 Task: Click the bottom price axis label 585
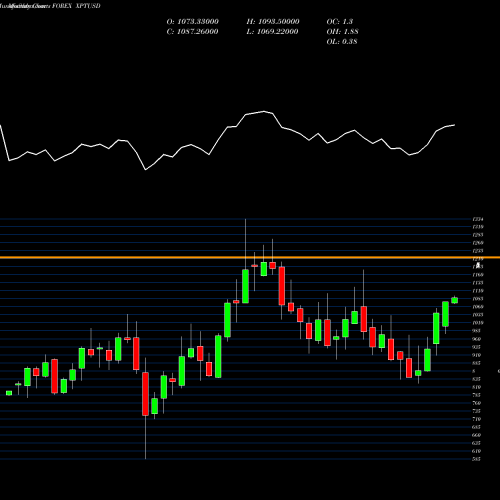[x=476, y=459]
